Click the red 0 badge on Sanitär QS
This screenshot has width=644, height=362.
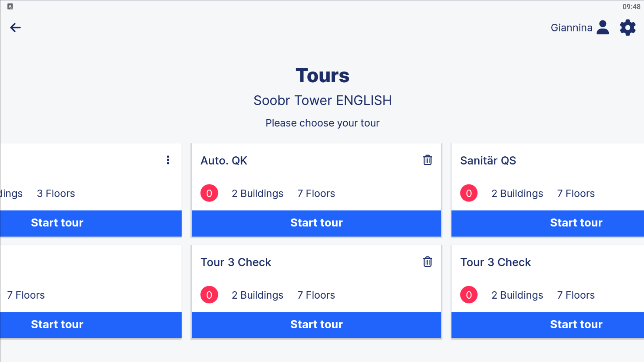pyautogui.click(x=469, y=193)
